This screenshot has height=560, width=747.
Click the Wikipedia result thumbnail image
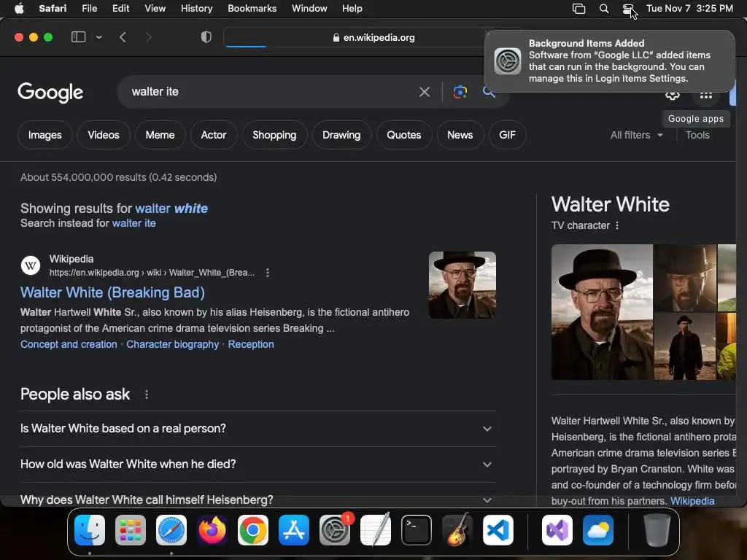(462, 285)
